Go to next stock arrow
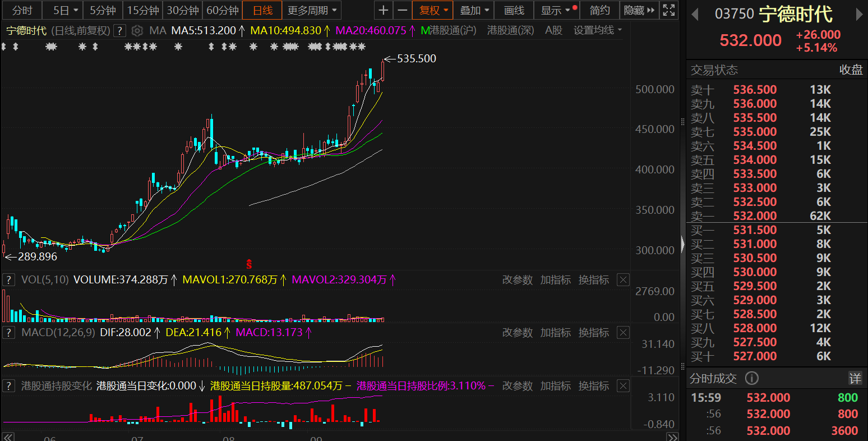This screenshot has width=868, height=441. pyautogui.click(x=859, y=15)
